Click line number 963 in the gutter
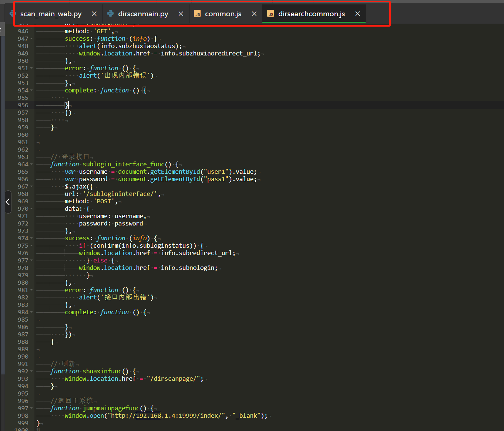This screenshot has width=504, height=431. (23, 157)
